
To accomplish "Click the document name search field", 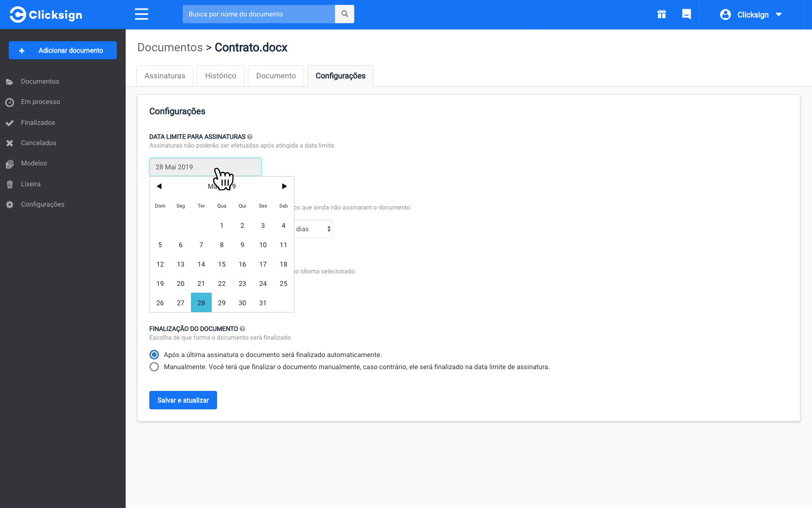I will pos(259,14).
